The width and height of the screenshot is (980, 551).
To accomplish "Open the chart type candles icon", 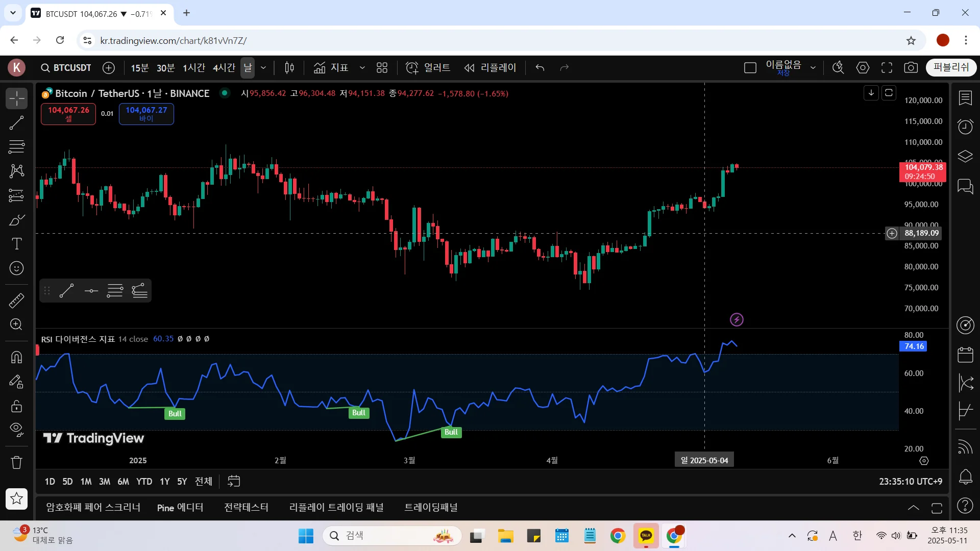I will (289, 68).
